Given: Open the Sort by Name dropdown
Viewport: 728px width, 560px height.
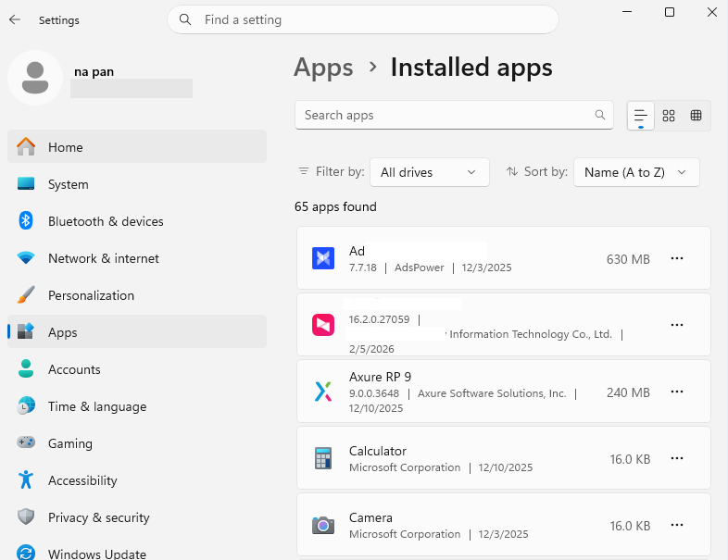Looking at the screenshot, I should point(636,172).
